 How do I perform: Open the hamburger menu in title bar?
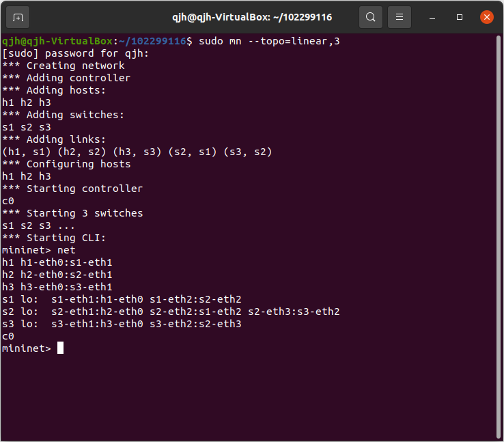[400, 17]
